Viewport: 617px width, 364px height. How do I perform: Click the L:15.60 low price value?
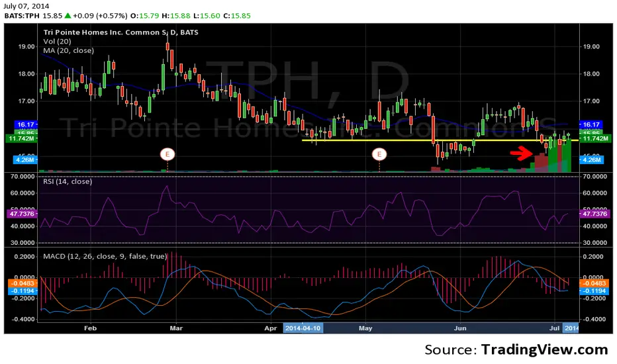click(206, 16)
